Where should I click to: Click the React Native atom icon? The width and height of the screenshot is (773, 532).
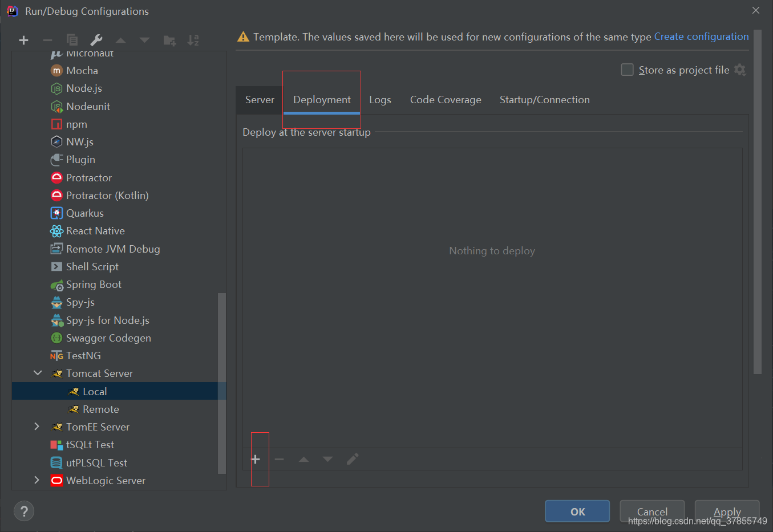(56, 231)
